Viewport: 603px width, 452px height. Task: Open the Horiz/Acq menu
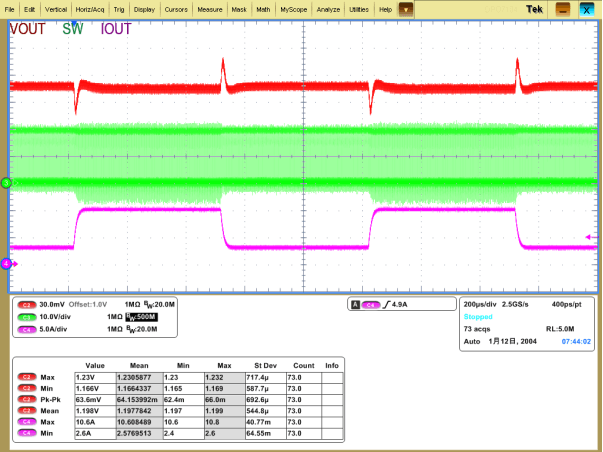coord(90,9)
